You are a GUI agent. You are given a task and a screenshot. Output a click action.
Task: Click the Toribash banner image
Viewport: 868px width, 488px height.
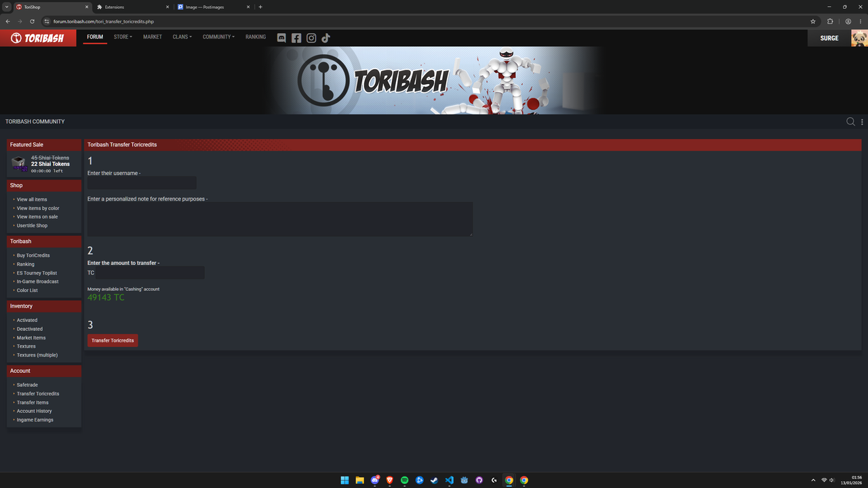click(434, 80)
